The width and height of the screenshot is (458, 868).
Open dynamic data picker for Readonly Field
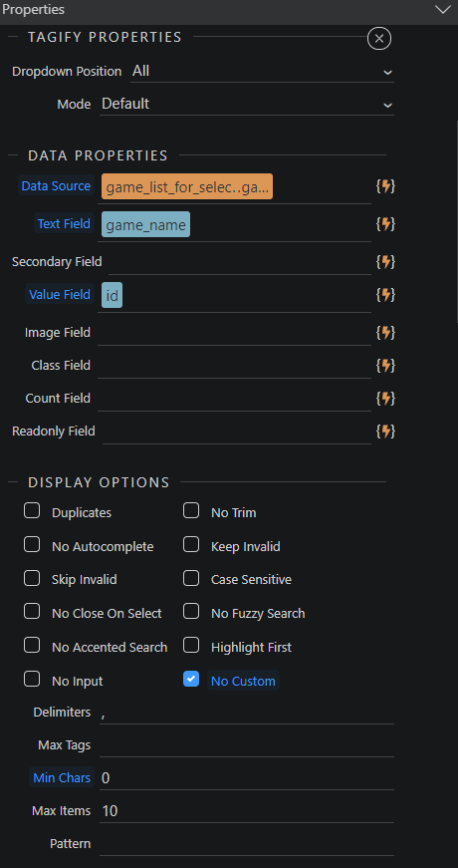tap(385, 432)
